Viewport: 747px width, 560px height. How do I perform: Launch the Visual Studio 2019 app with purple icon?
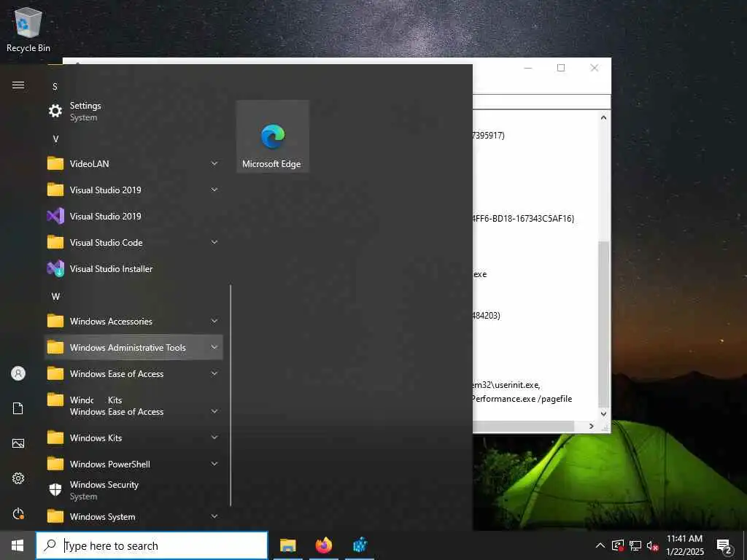coord(133,216)
